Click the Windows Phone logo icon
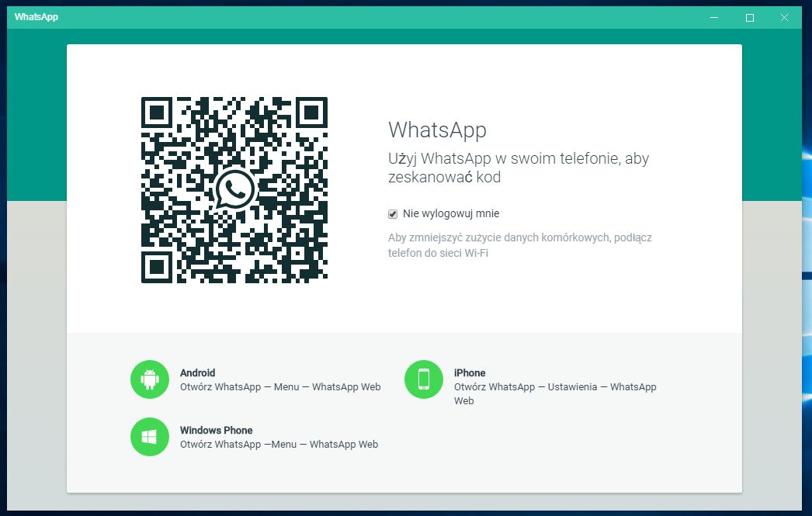Image resolution: width=812 pixels, height=516 pixels. (x=150, y=437)
